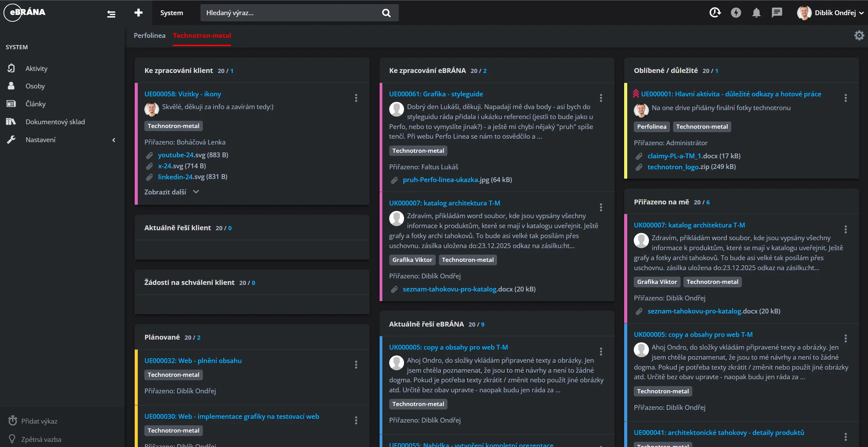Click the plus icon to add new item
Viewport: 868px width, 447px height.
pyautogui.click(x=138, y=13)
